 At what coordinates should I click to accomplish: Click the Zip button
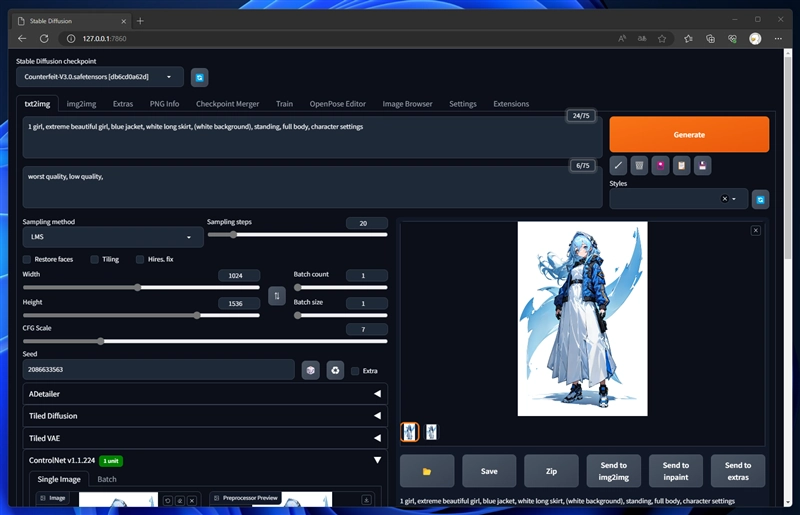(x=551, y=471)
